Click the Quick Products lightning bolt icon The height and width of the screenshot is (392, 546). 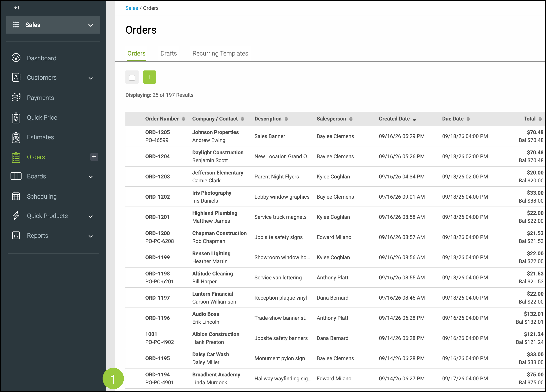[16, 216]
